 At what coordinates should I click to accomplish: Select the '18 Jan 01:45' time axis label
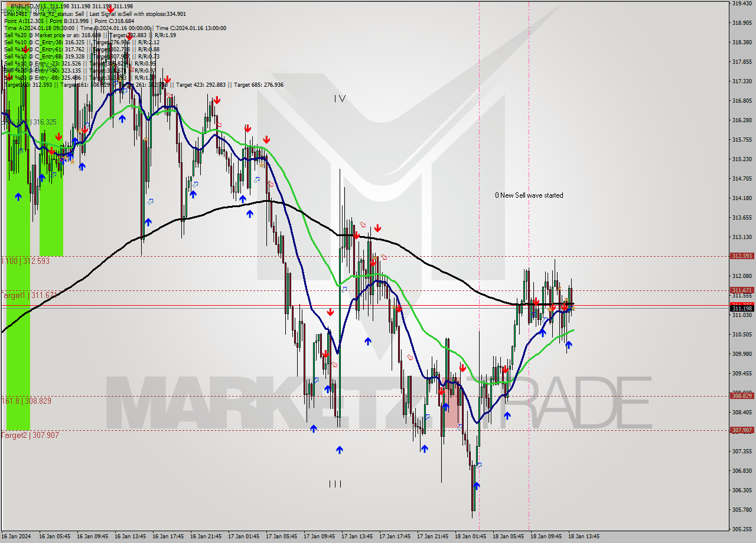(470, 537)
